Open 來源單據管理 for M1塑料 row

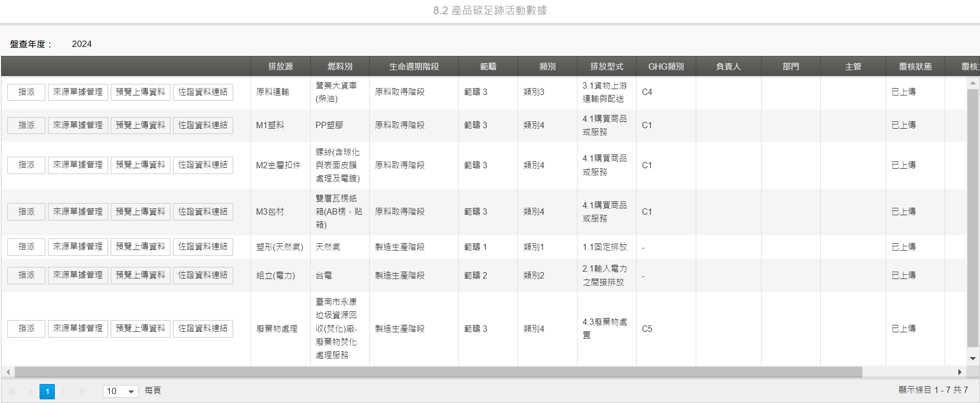[78, 125]
